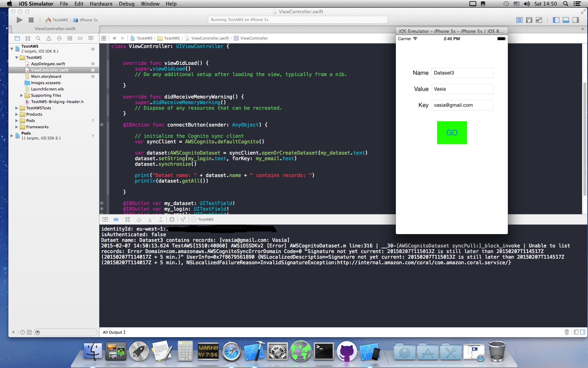Select AppDelegate.swift in the navigator

click(x=48, y=64)
